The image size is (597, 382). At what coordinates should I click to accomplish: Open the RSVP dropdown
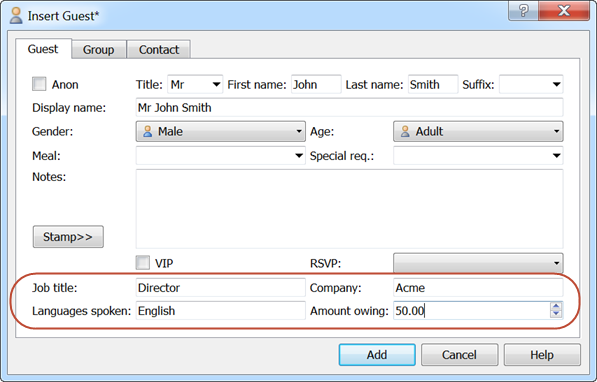478,263
